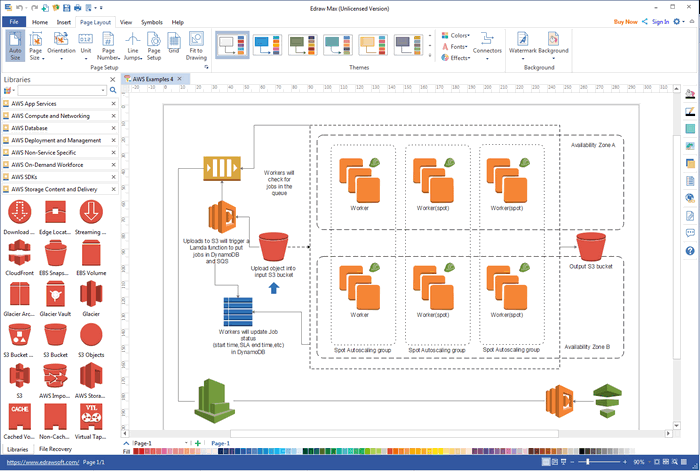This screenshot has width=700, height=471.
Task: Open the theme Effects dropdown
Action: (x=456, y=58)
